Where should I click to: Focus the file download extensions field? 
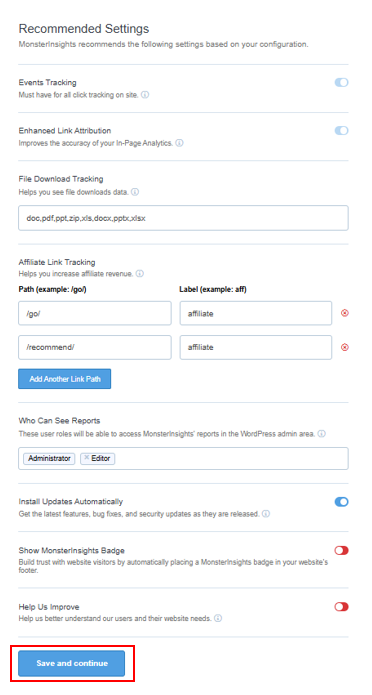coord(183,218)
